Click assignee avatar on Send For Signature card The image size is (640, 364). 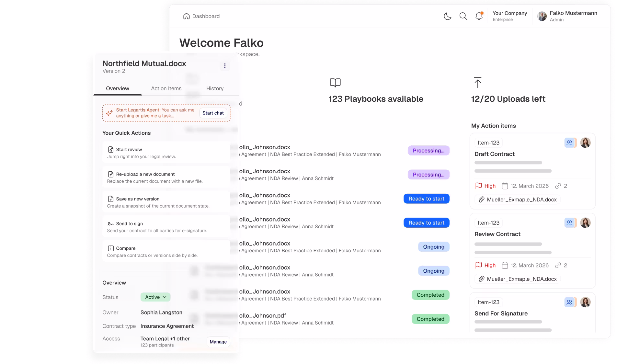585,302
